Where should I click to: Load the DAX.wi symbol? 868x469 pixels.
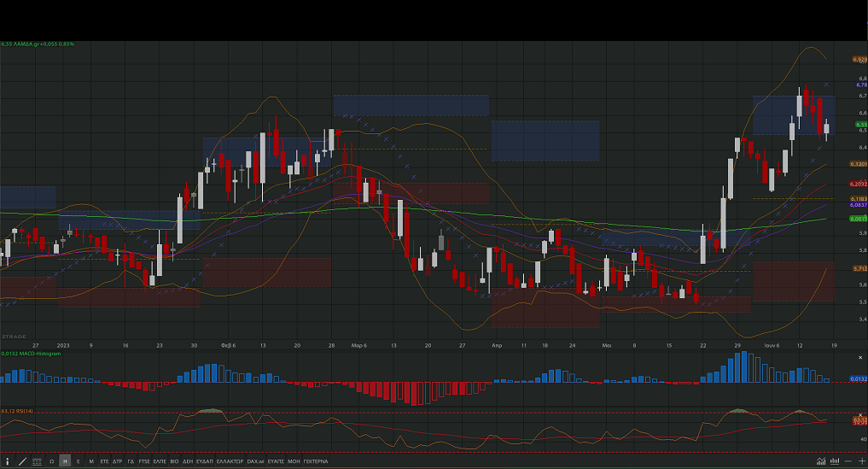255,461
